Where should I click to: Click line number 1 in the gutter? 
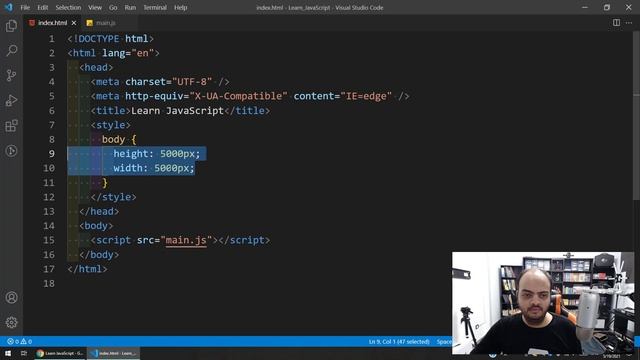tap(51, 39)
